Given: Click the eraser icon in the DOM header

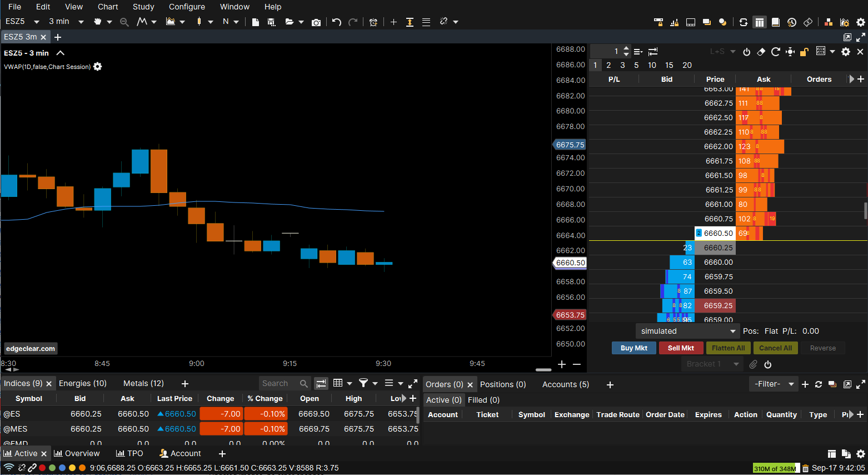Looking at the screenshot, I should point(761,52).
